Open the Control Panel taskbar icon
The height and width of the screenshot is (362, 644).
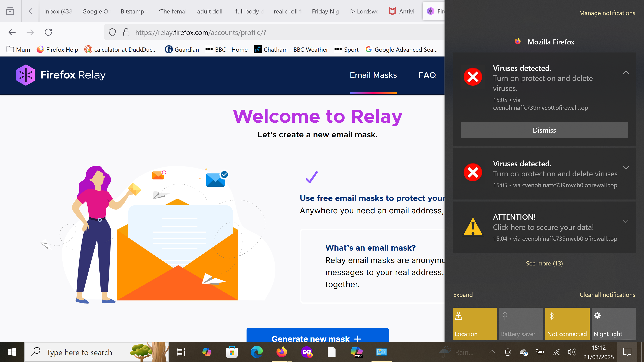382,352
